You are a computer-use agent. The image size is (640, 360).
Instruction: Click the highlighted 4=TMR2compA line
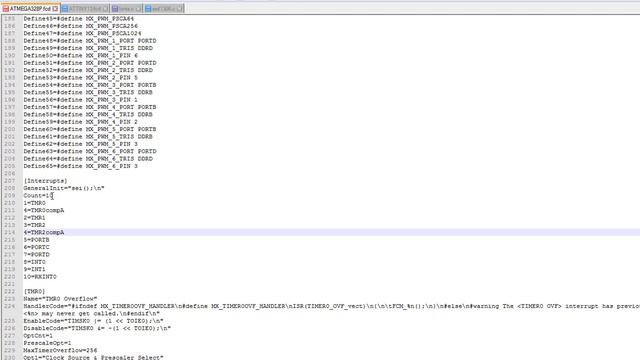click(x=44, y=232)
